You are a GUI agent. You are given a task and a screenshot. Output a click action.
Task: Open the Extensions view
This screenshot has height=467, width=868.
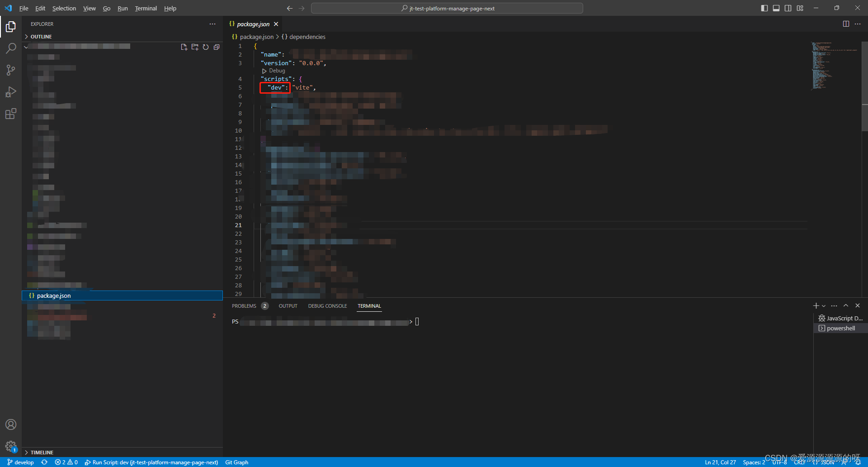pos(11,114)
